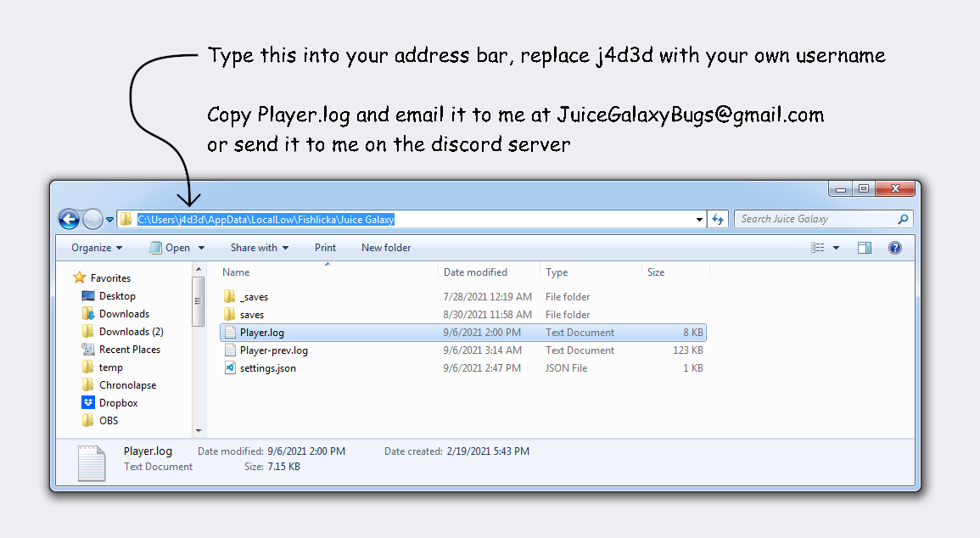Click the JSON File type cell

click(566, 368)
